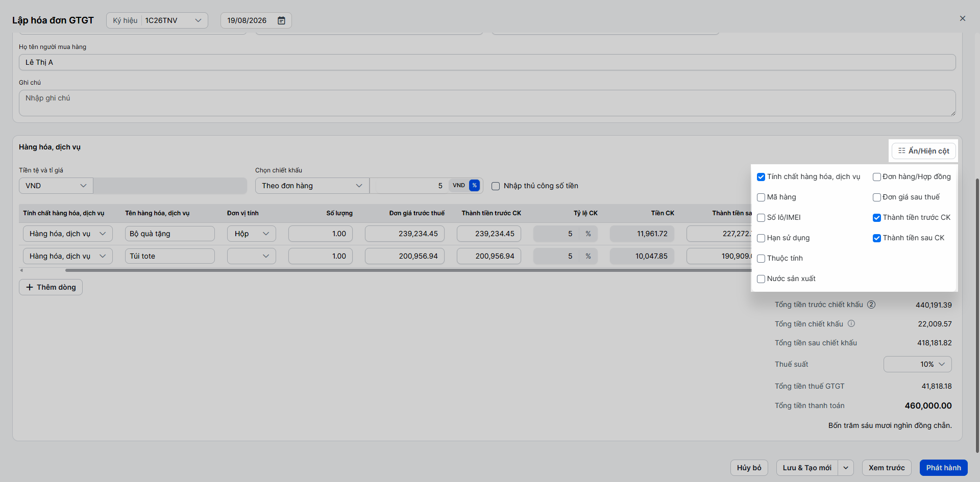980x482 pixels.
Task: Expand the Lưu & Tạo mới arrow menu
Action: tap(846, 468)
